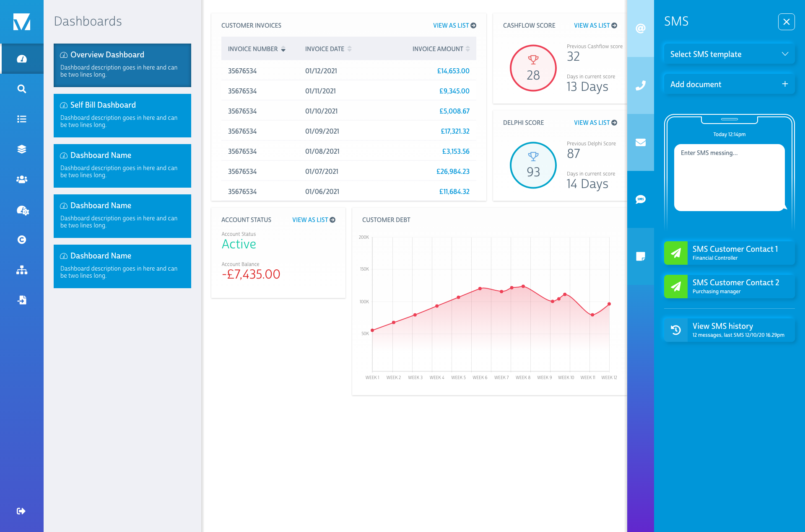The width and height of the screenshot is (805, 532).
Task: Click View As List for Customer Invoices
Action: pos(454,26)
